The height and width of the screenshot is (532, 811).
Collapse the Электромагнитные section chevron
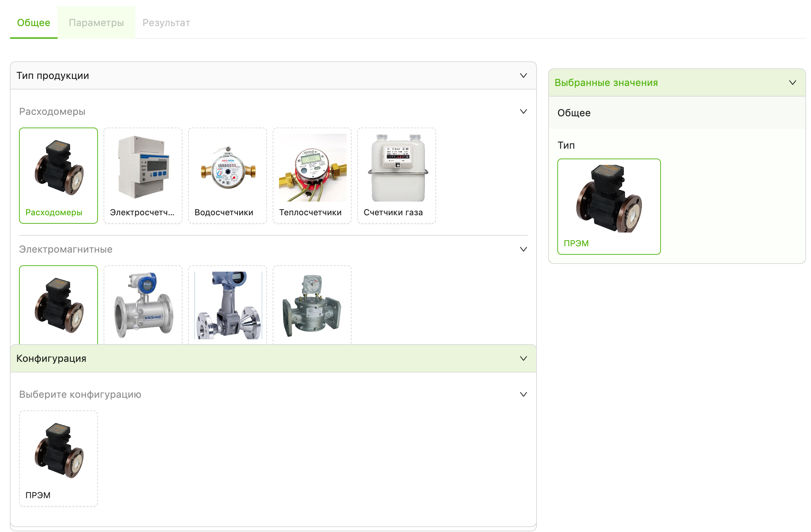524,249
